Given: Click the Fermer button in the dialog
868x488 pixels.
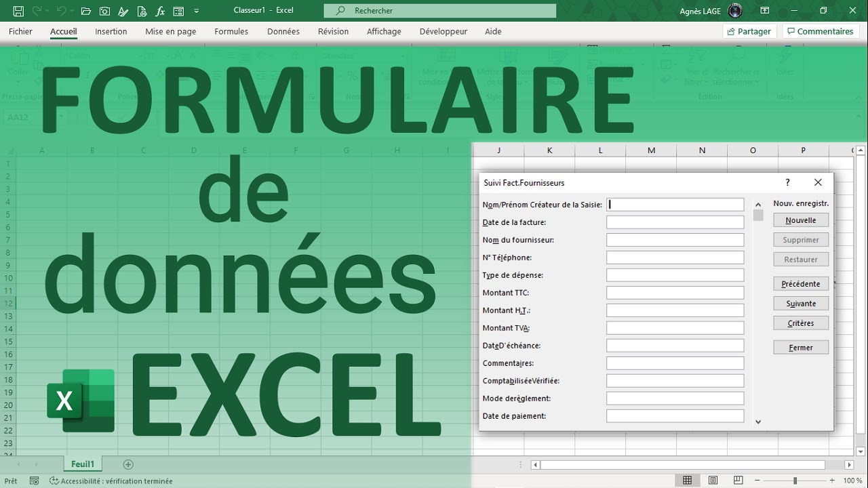Looking at the screenshot, I should click(801, 348).
